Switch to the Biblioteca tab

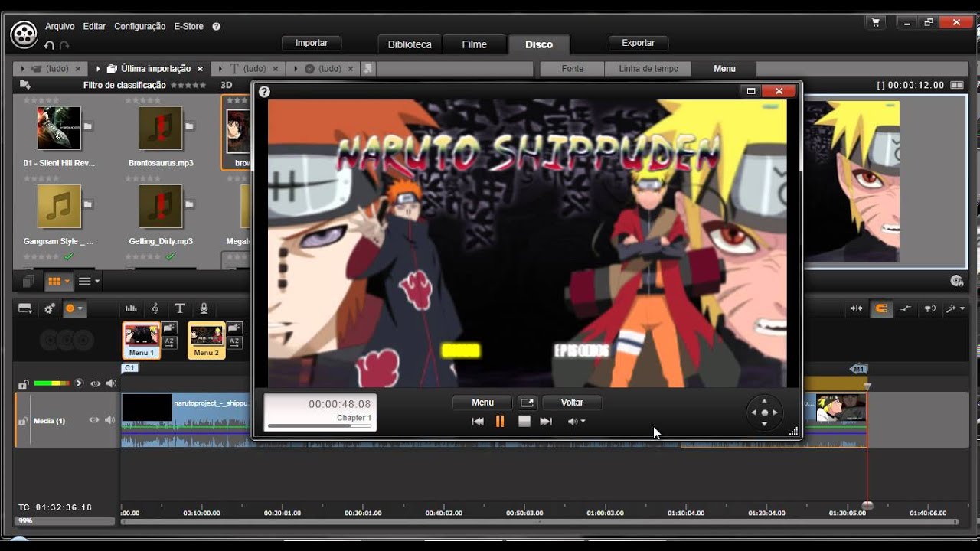point(410,44)
